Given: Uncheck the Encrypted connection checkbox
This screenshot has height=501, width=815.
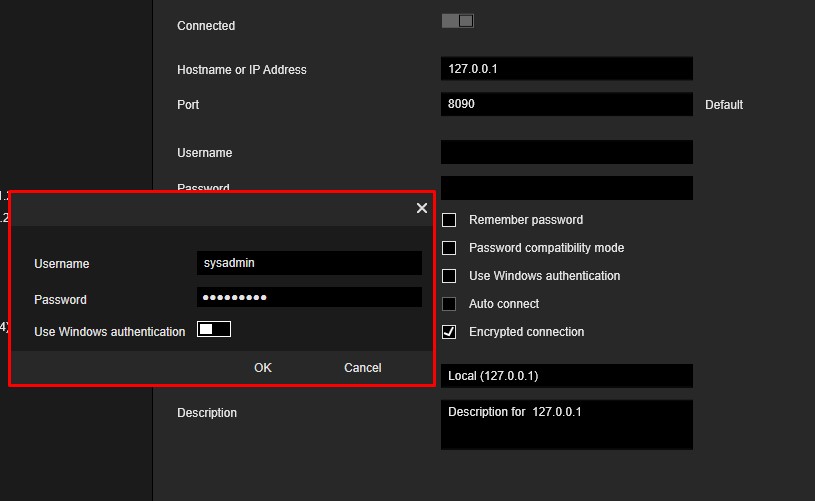Looking at the screenshot, I should pos(449,332).
